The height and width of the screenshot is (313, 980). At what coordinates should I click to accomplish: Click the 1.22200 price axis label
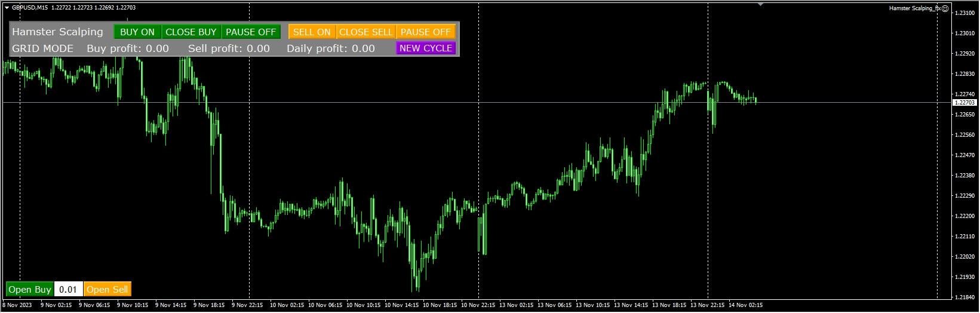point(965,216)
